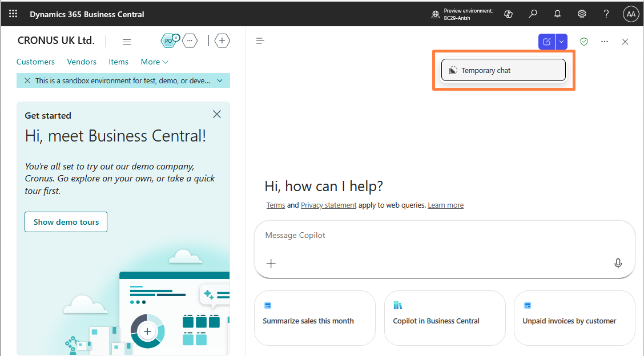Choose Unpaid invoices by customer prompt
Viewport: 644px width, 356px height.
point(574,318)
